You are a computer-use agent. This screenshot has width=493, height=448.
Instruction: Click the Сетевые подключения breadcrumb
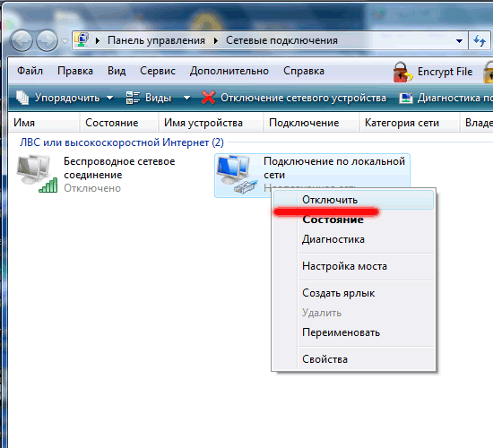[281, 40]
